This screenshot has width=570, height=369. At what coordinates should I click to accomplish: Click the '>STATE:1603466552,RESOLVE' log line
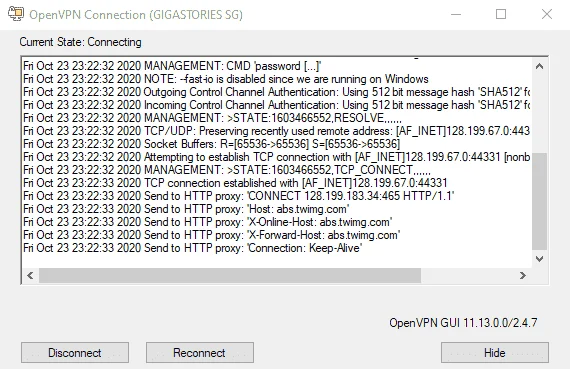(x=212, y=118)
